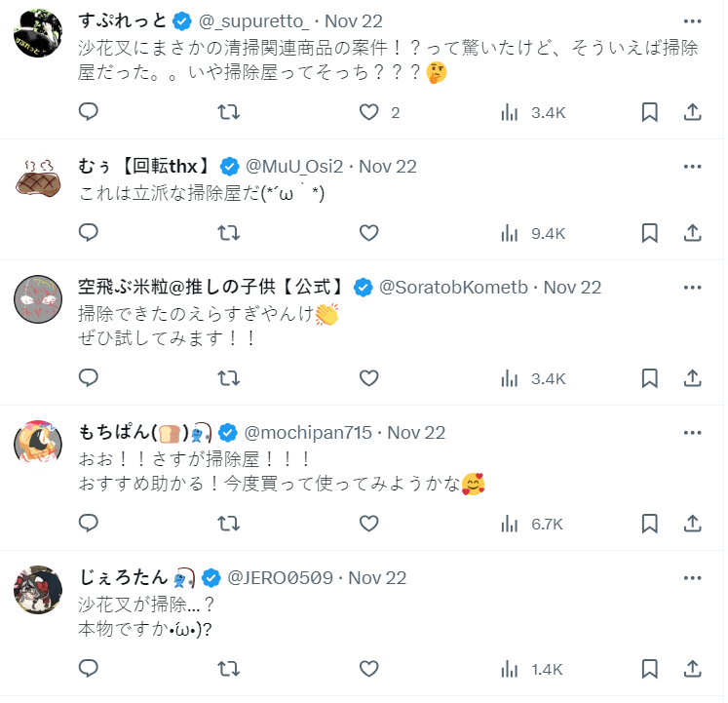Open more options for もちぱん's tweet
Image resolution: width=728 pixels, height=703 pixels.
click(x=693, y=432)
